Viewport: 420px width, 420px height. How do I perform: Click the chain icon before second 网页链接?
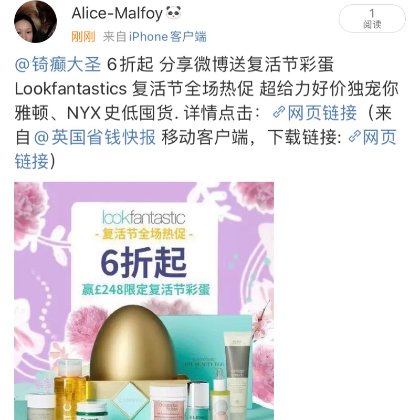pos(354,137)
